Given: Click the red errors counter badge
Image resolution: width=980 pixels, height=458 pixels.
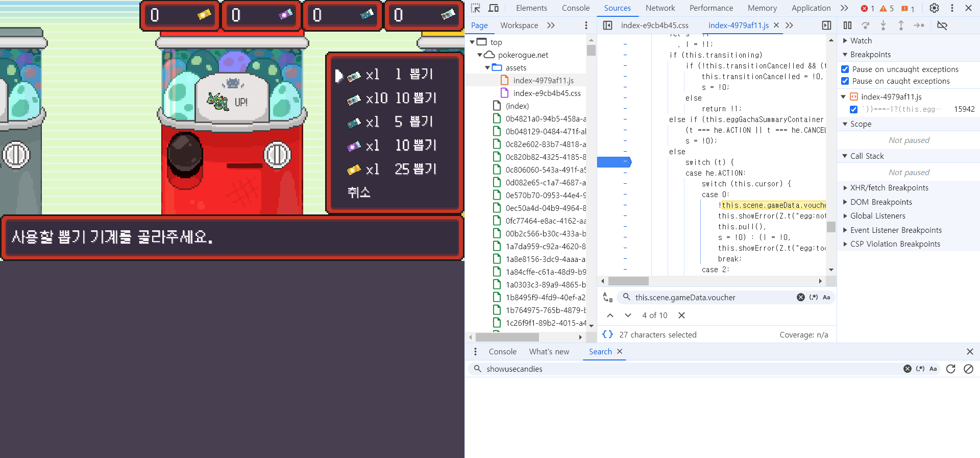Looking at the screenshot, I should point(867,9).
